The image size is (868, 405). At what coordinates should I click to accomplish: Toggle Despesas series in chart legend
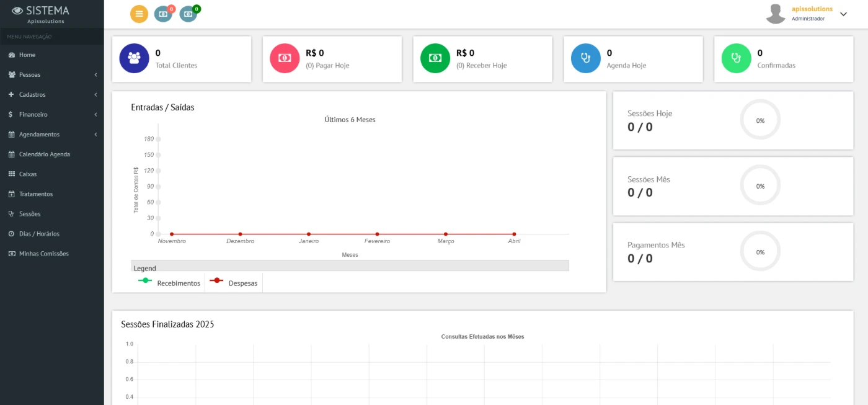coord(234,283)
